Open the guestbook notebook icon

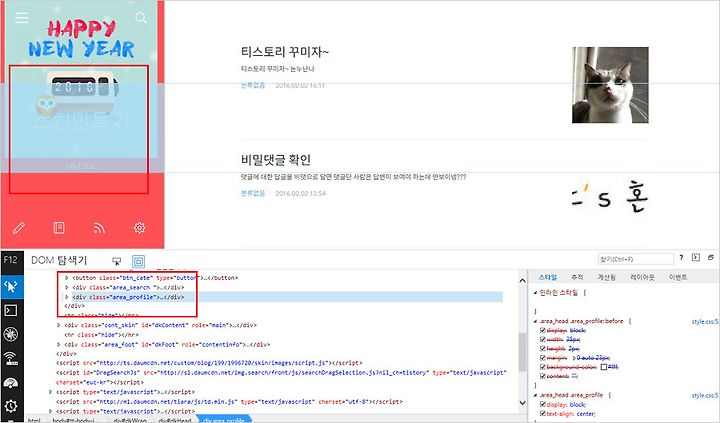[59, 228]
